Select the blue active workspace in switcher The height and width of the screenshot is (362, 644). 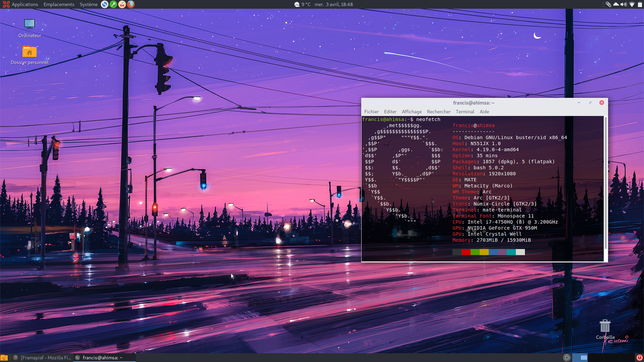[580, 357]
